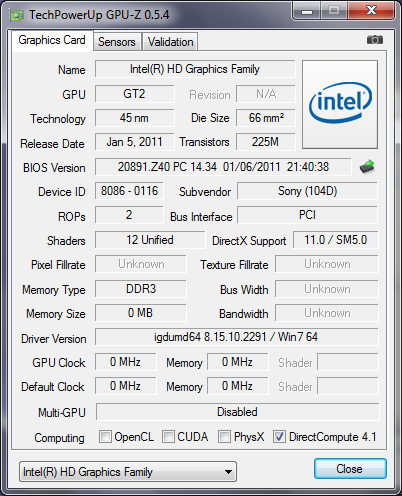Click the GPU field showing GT2

click(x=134, y=94)
